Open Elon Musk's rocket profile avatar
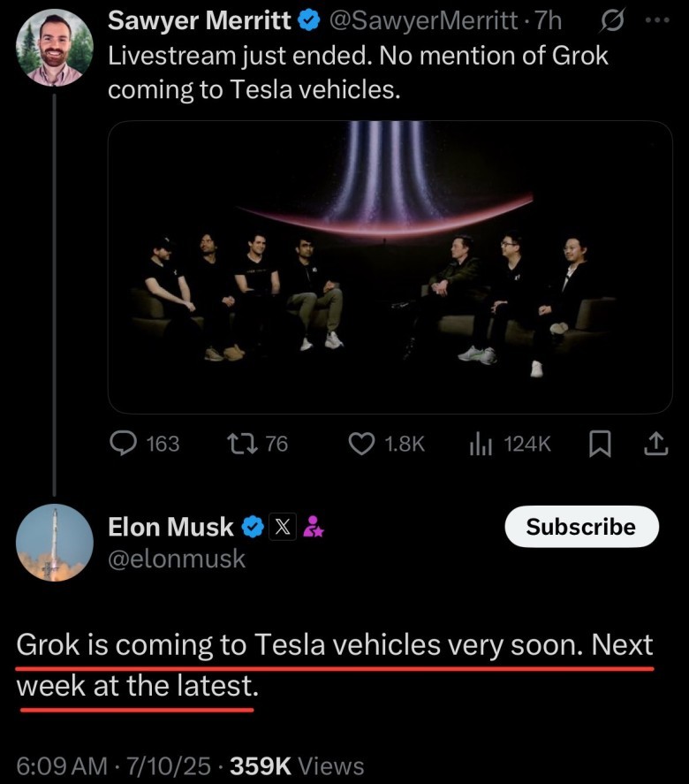Image resolution: width=689 pixels, height=784 pixels. tap(55, 543)
